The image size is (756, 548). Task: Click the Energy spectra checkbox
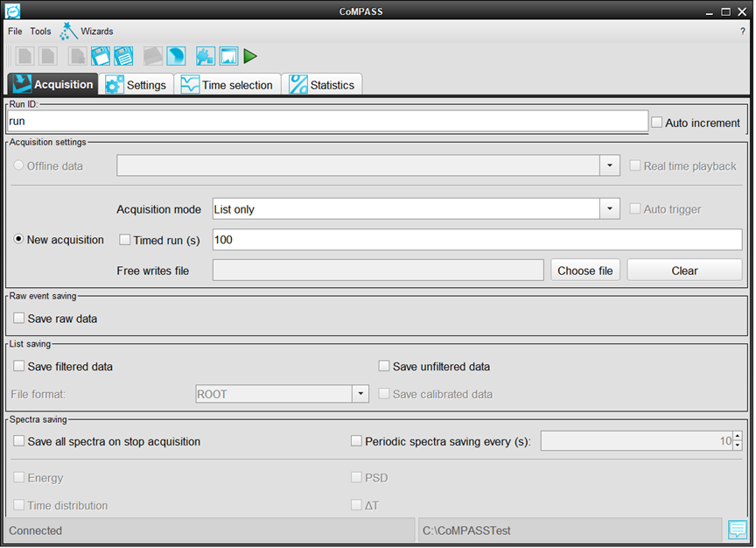[18, 477]
